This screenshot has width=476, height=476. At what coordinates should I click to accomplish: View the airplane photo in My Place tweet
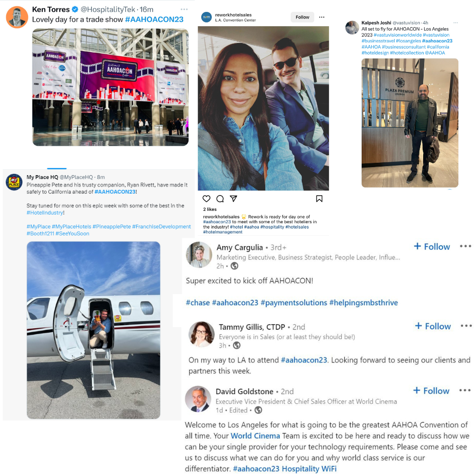click(93, 330)
